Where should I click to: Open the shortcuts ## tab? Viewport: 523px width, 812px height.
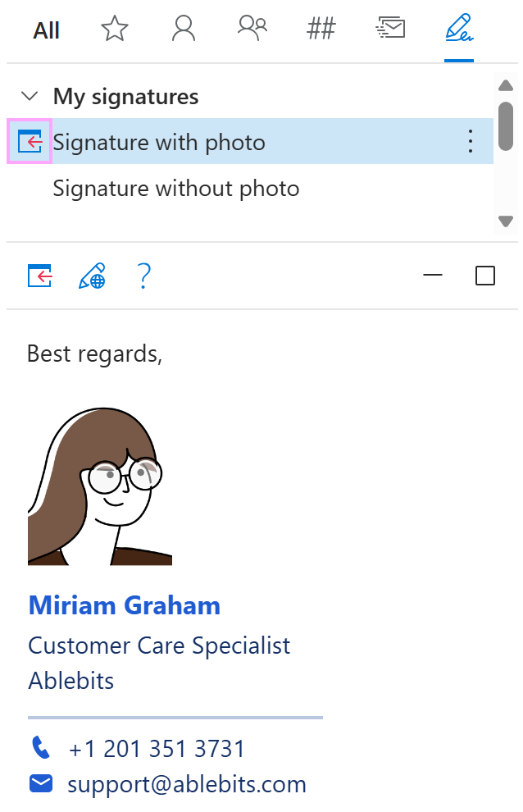tap(321, 30)
